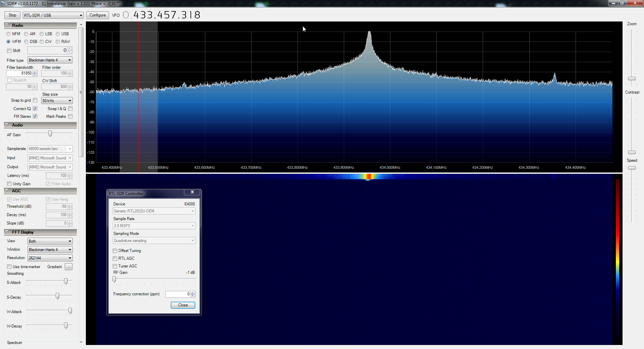Close the RTL-SDR Controller dialog
This screenshot has height=349, width=644.
coord(192,192)
